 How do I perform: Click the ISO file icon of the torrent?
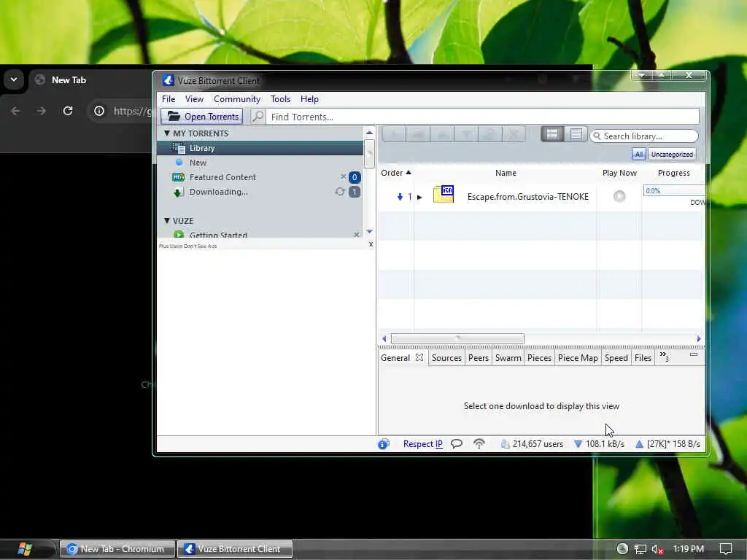[x=444, y=194]
